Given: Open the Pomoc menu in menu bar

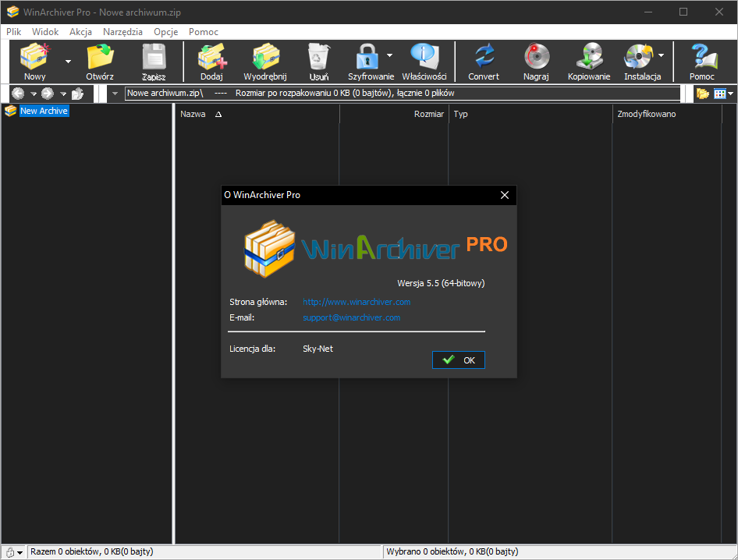Looking at the screenshot, I should click(204, 31).
